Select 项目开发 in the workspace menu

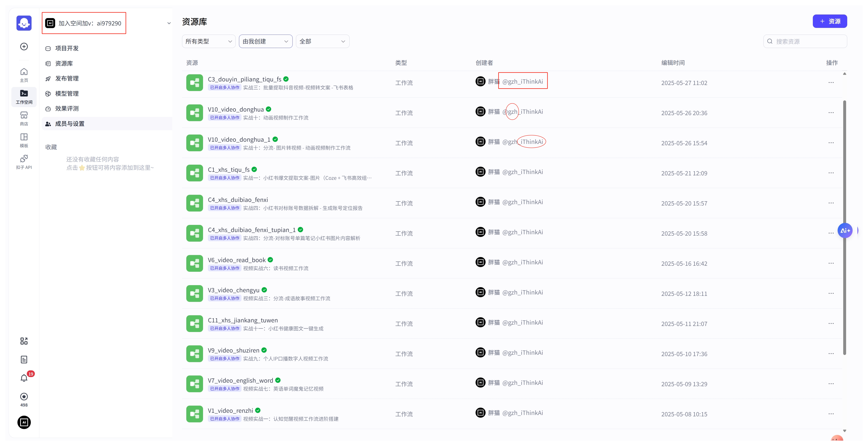point(67,48)
